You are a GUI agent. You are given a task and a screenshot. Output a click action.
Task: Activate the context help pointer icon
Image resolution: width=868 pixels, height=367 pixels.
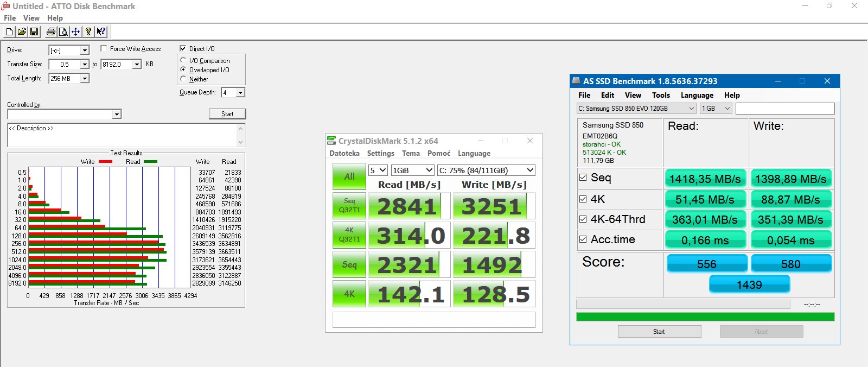[x=101, y=32]
